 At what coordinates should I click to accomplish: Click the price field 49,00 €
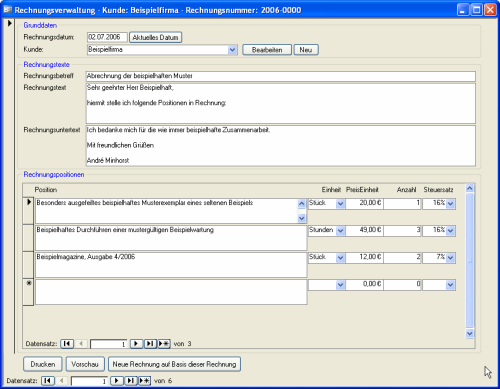(364, 230)
